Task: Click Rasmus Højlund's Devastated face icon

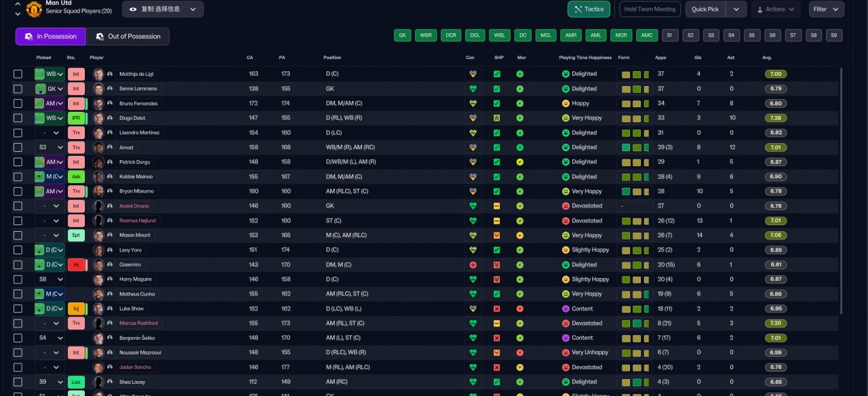Action: click(566, 220)
